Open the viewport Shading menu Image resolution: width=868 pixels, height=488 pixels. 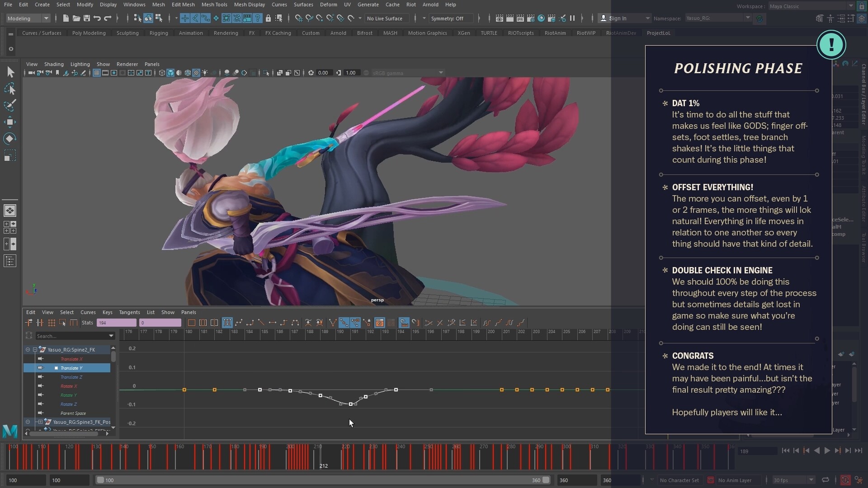pos(54,64)
